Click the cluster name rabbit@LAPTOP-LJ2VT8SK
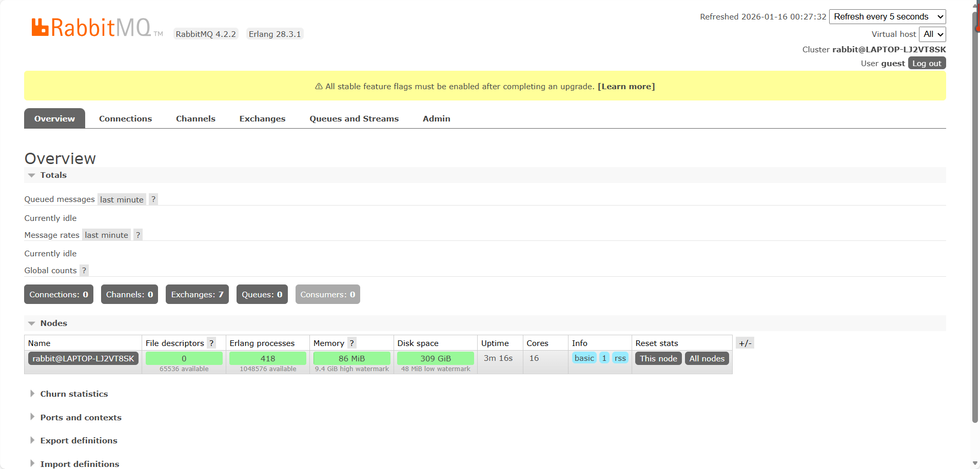Screen dimensions: 980x469 click(889, 49)
